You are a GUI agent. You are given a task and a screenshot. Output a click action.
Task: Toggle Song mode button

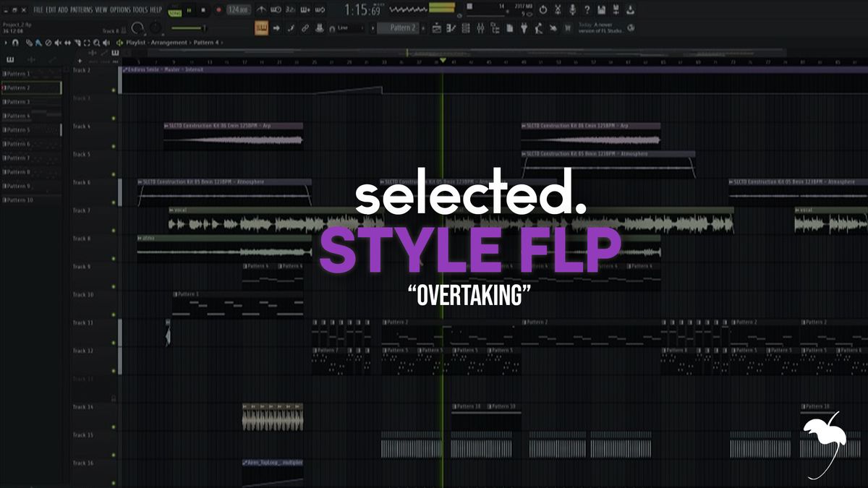click(174, 10)
